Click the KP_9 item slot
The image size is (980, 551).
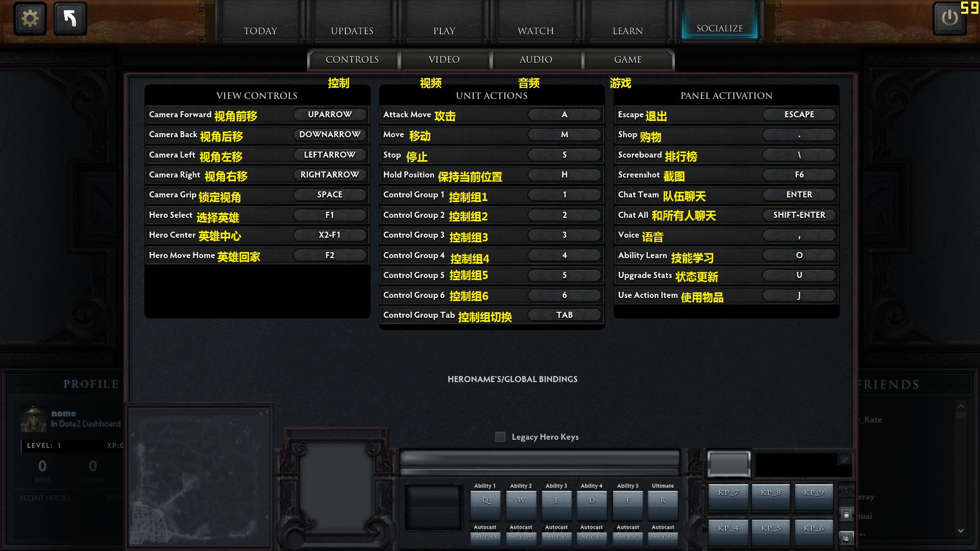814,496
